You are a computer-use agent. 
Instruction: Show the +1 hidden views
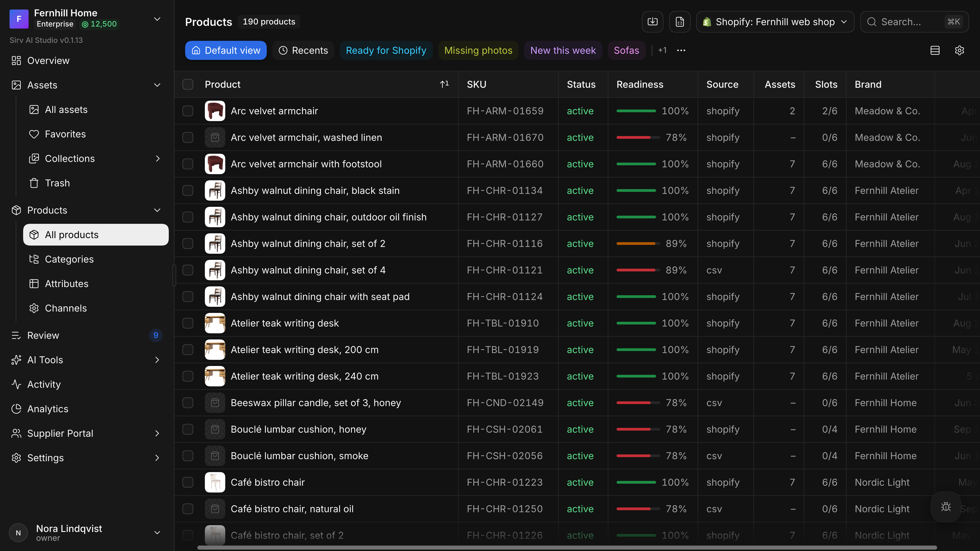coord(662,50)
